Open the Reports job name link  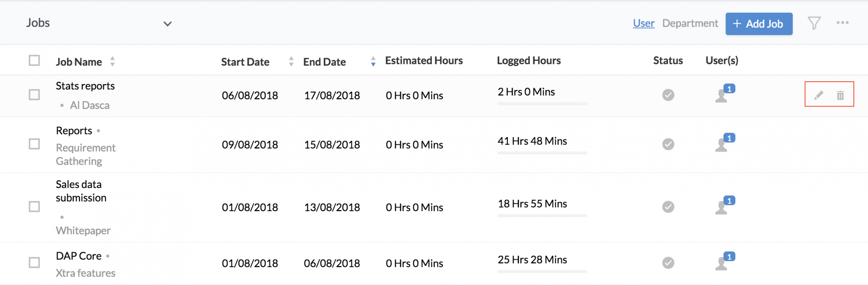pos(74,131)
